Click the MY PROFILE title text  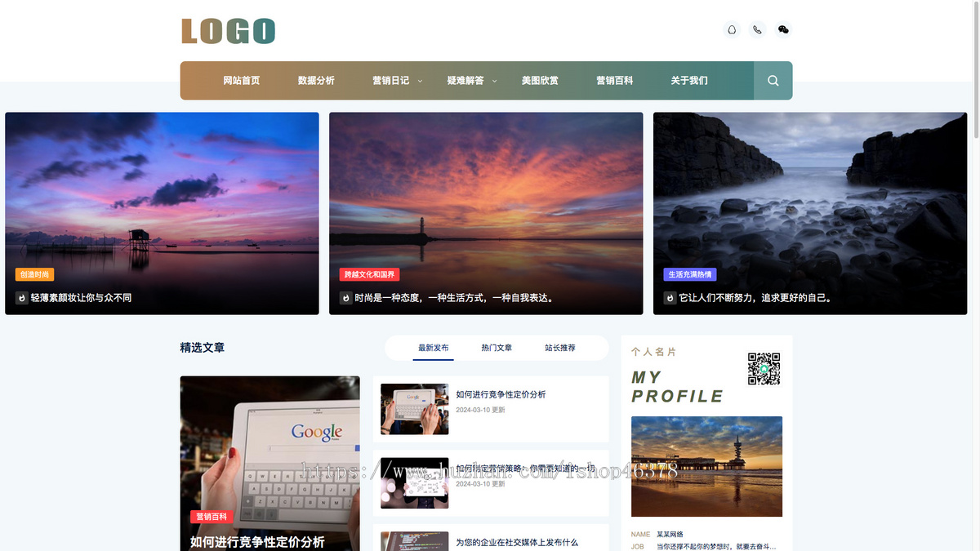coord(677,387)
